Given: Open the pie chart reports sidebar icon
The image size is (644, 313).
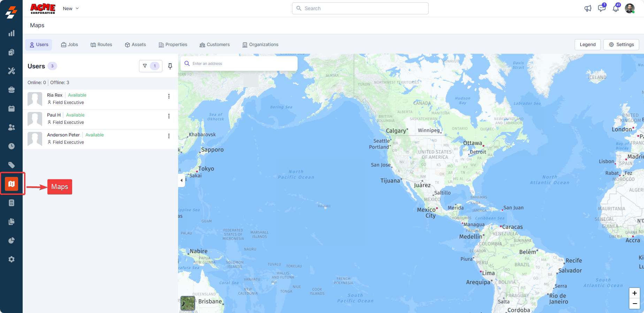Looking at the screenshot, I should (11, 240).
